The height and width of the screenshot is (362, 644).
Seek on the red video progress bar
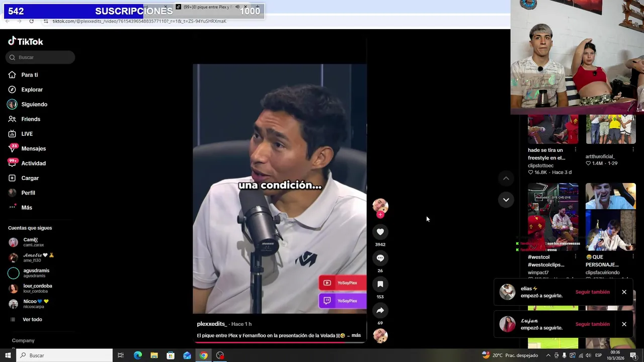click(x=280, y=342)
